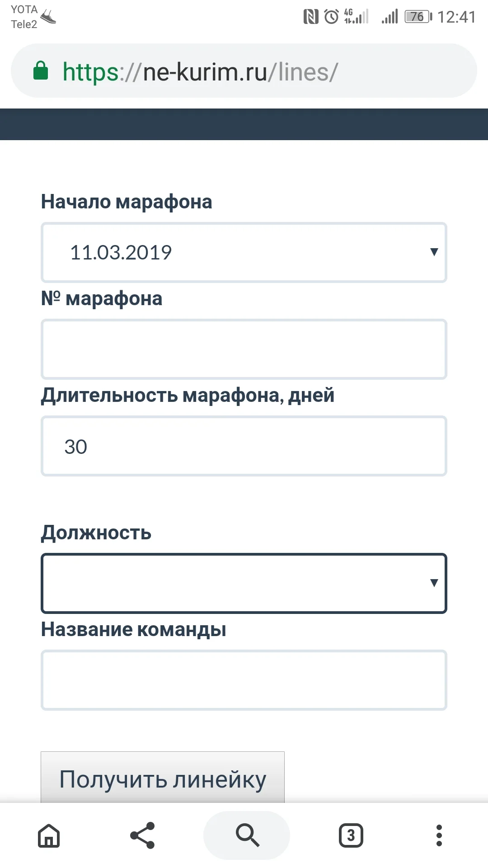
Task: Open the three-dot overflow menu
Action: click(439, 835)
